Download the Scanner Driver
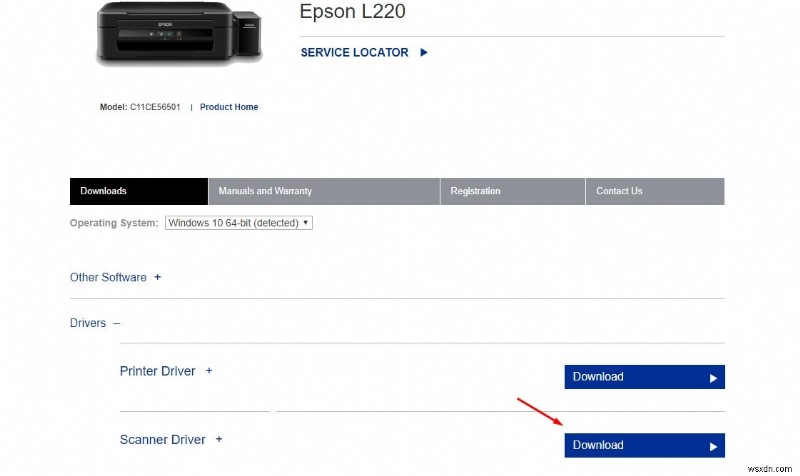The width and height of the screenshot is (800, 476). (644, 445)
